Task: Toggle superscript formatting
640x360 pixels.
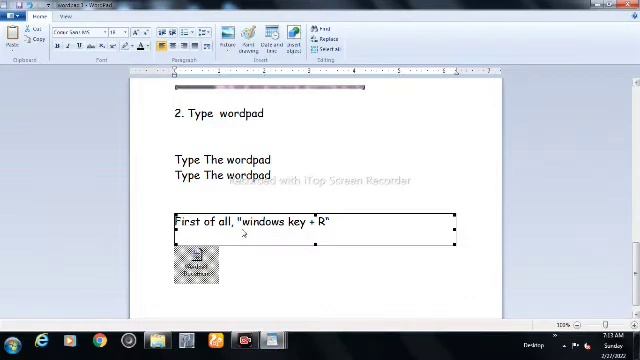Action: [x=113, y=46]
